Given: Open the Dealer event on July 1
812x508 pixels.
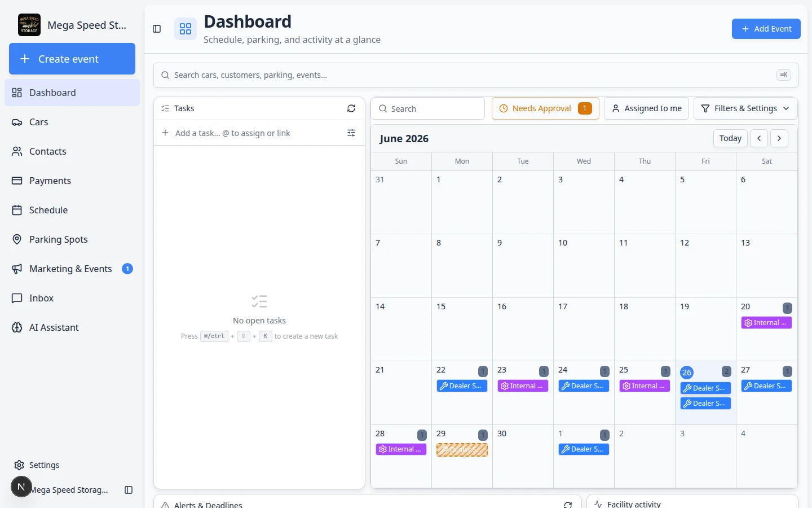Looking at the screenshot, I should (x=584, y=449).
